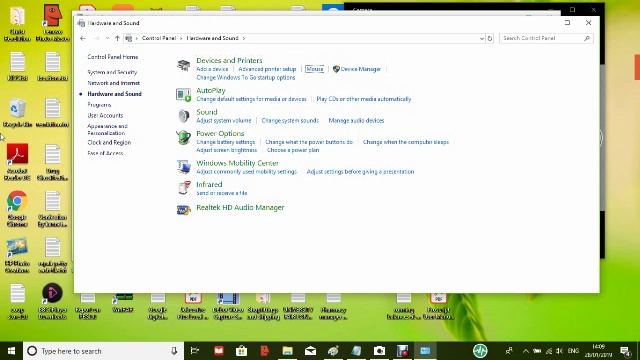Click the ENG input language indicator
Image resolution: width=640 pixels, height=360 pixels.
click(573, 351)
